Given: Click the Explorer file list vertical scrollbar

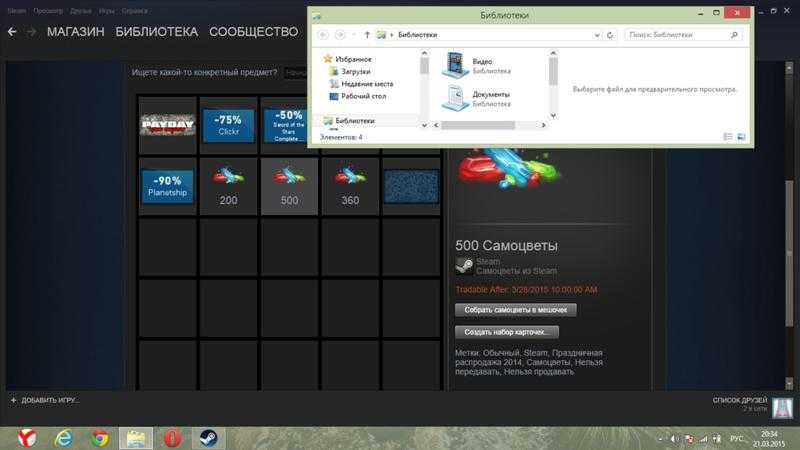Looking at the screenshot, I should [x=553, y=71].
